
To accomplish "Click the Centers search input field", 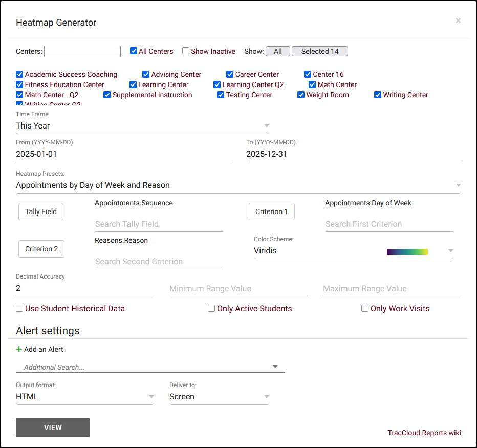I will coord(82,51).
